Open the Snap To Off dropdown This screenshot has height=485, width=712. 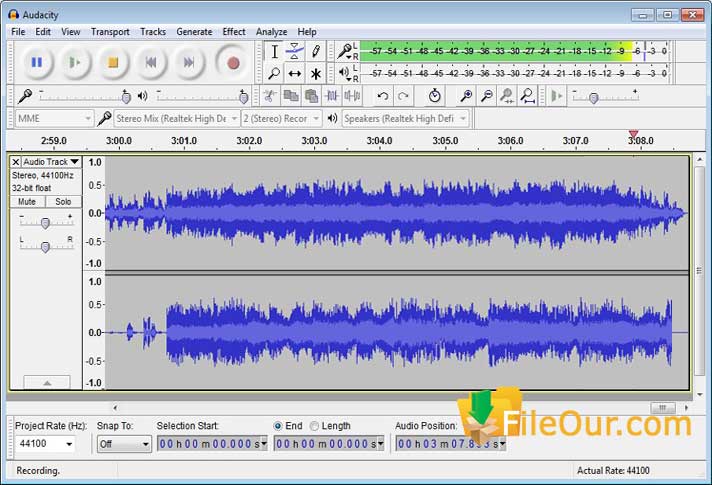click(x=124, y=444)
